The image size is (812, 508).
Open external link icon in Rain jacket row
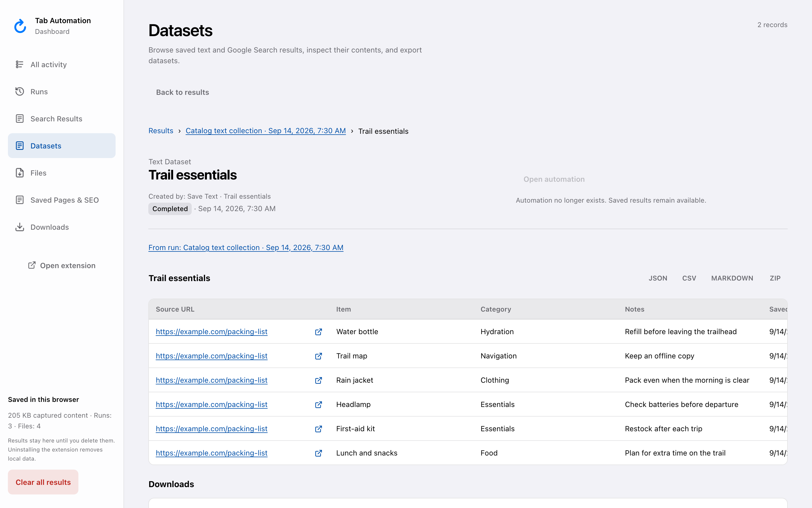click(318, 380)
